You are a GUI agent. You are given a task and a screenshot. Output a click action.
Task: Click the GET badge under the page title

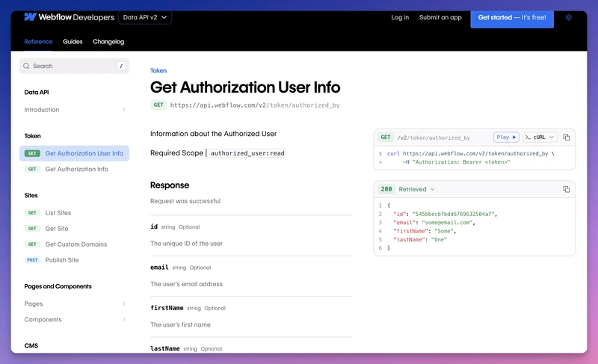click(158, 105)
